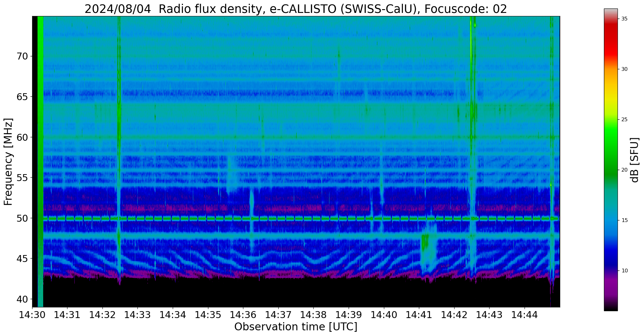Viewport: 644px width, 336px height.
Task: Click the 70 MHz frequency tick label
Action: tap(22, 56)
